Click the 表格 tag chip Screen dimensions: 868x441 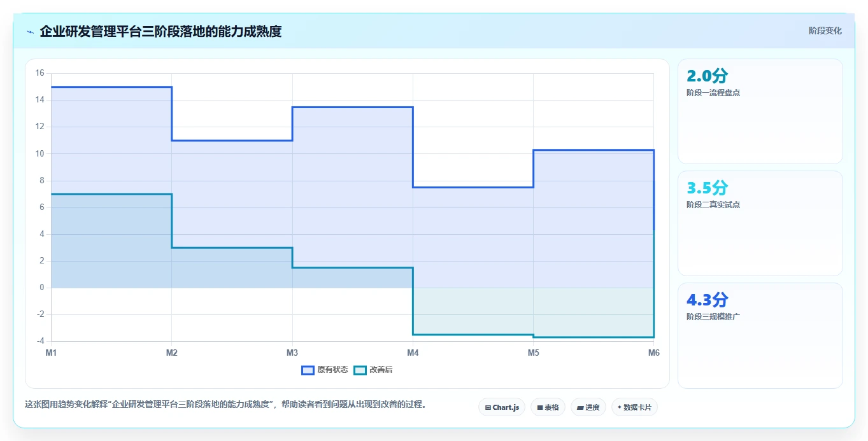click(548, 407)
